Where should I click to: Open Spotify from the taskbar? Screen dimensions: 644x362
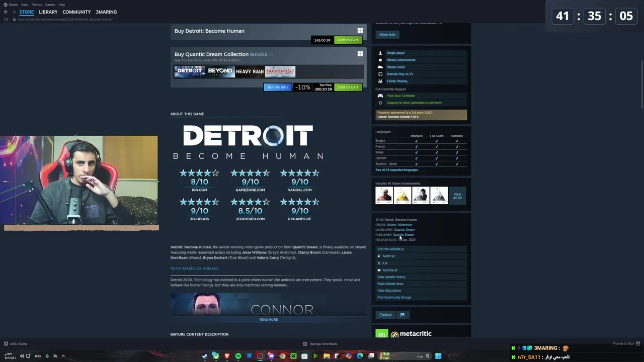[238, 356]
